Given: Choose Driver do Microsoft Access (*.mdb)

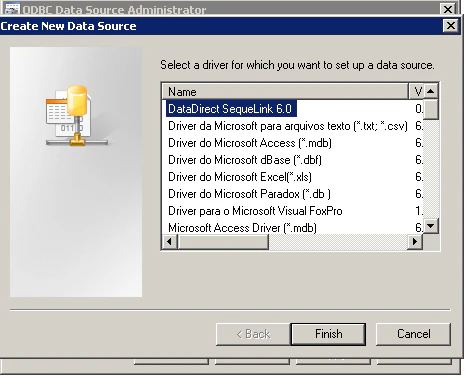Looking at the screenshot, I should click(x=250, y=143).
